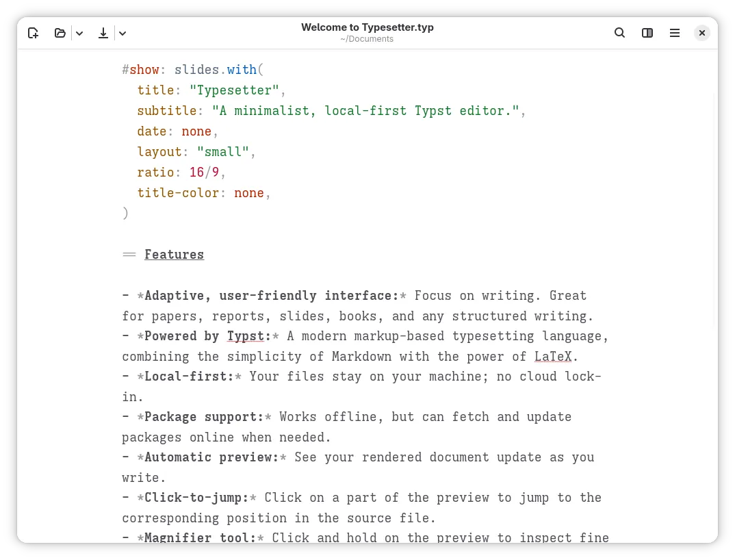The image size is (735, 560).
Task: Click the #show keyword
Action: click(140, 69)
